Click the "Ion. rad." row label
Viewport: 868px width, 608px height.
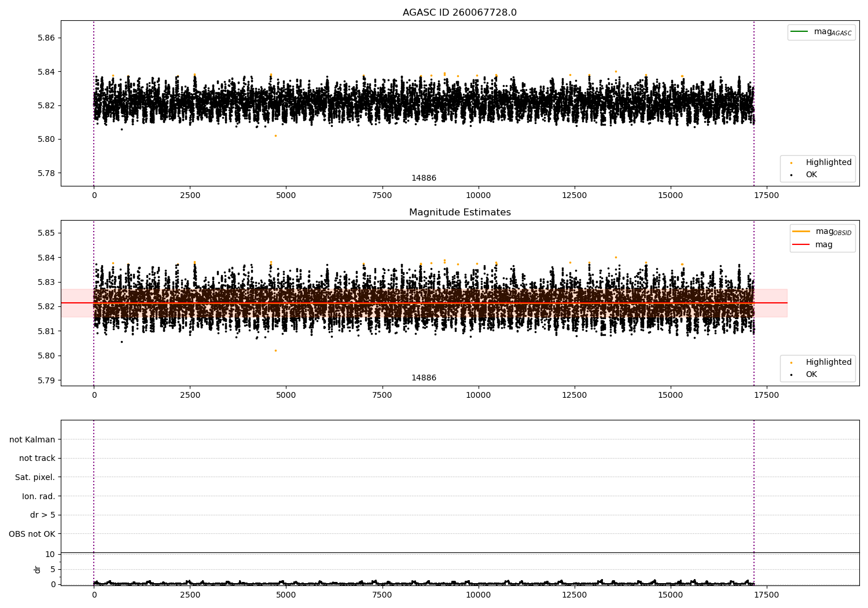click(x=39, y=496)
